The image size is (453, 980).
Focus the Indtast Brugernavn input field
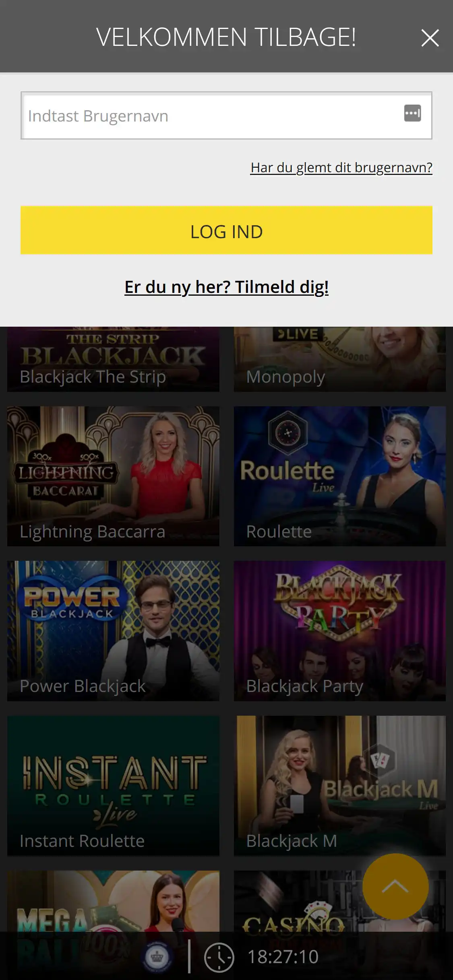click(x=226, y=115)
